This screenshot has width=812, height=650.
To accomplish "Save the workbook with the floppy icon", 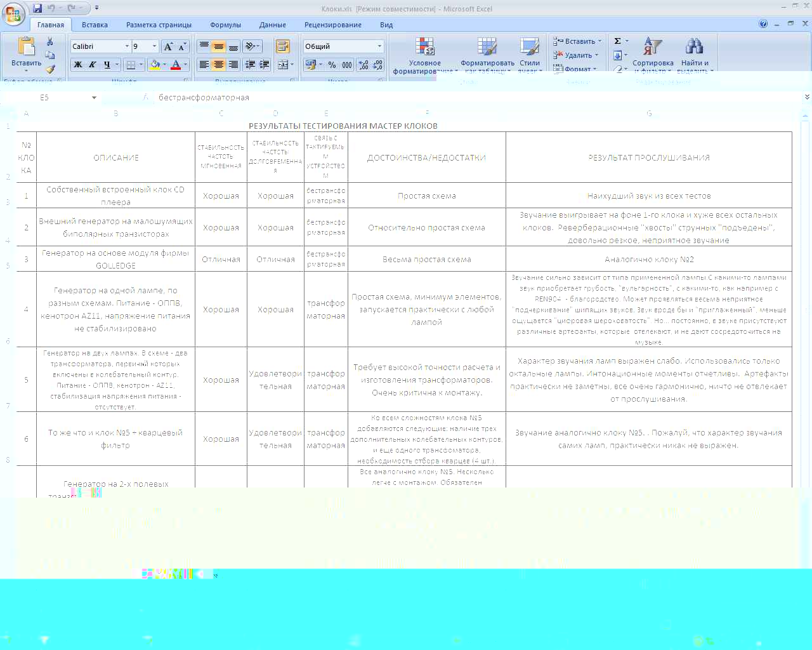I will tap(37, 8).
